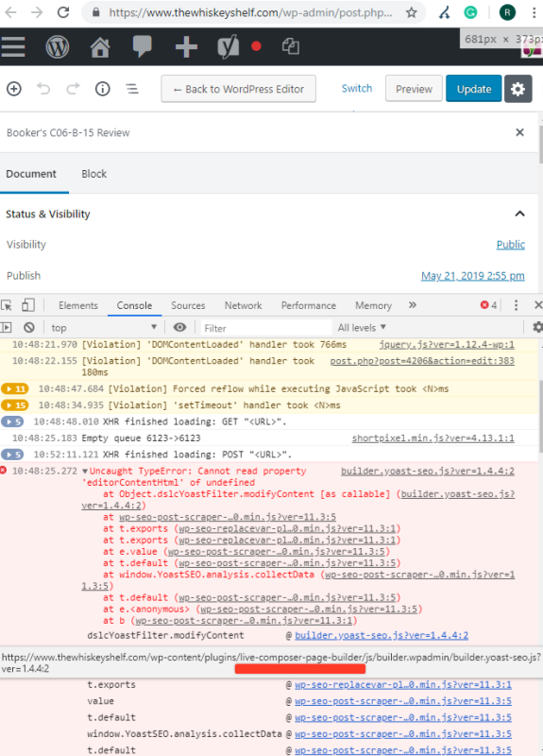Click the copy pages icon in admin bar

tap(291, 46)
